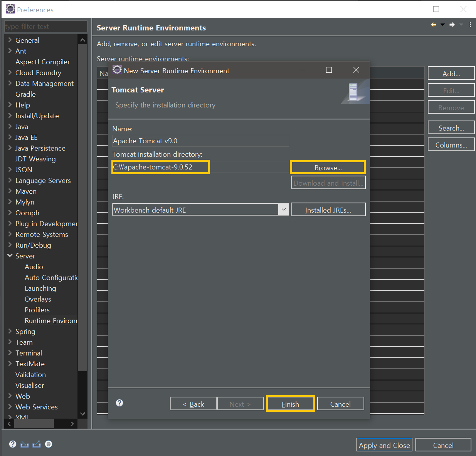Click Browse for Tomcat directory
Image resolution: width=476 pixels, height=456 pixels.
point(328,168)
